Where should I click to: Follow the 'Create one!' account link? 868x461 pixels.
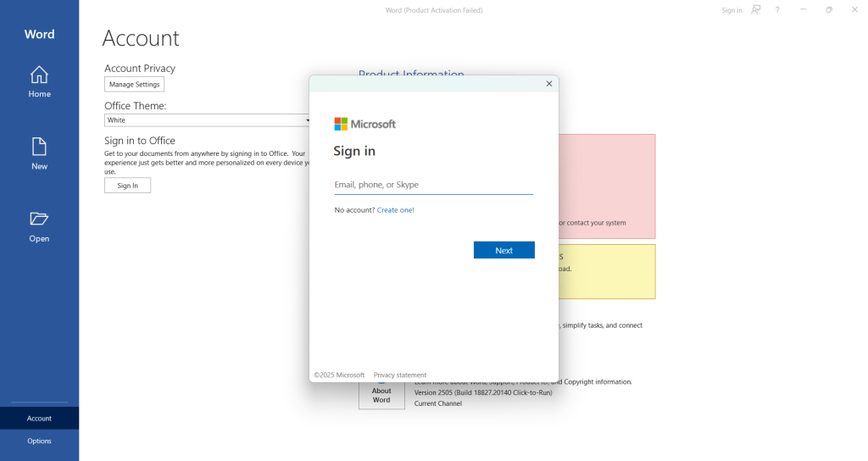coord(395,210)
